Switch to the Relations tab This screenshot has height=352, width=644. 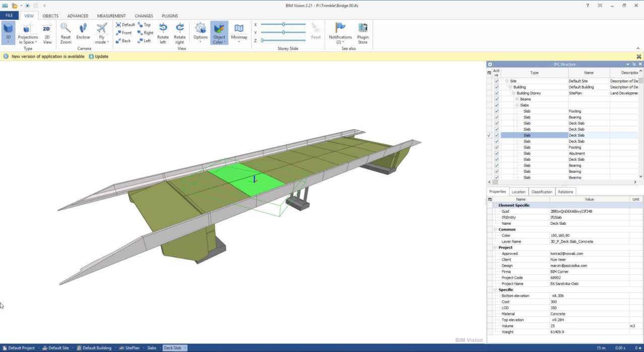point(566,192)
